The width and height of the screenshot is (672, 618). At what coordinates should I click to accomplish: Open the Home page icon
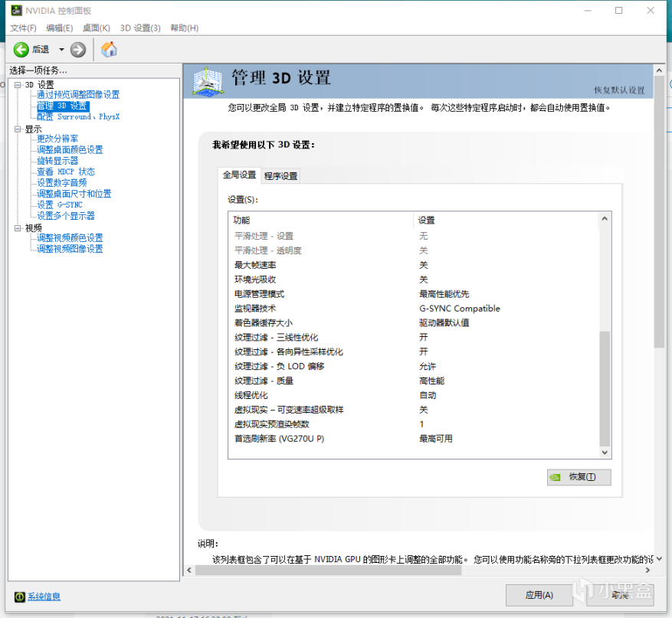(109, 49)
